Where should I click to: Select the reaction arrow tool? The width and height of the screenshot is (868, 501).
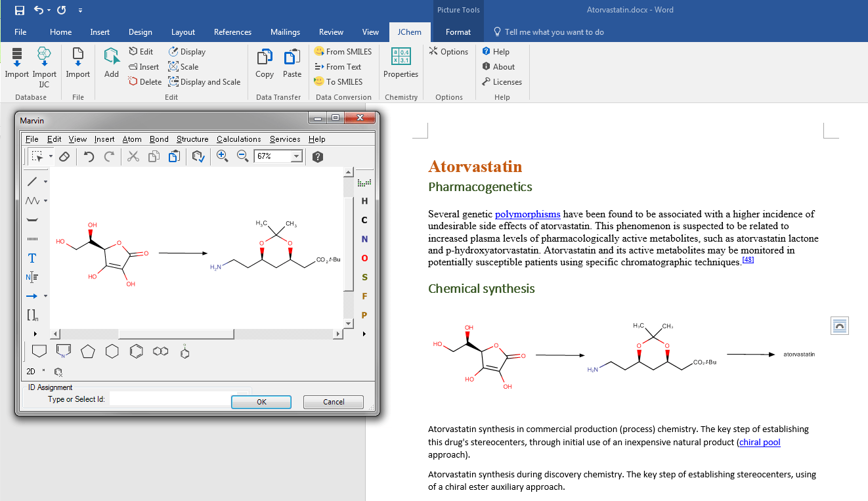coord(32,296)
